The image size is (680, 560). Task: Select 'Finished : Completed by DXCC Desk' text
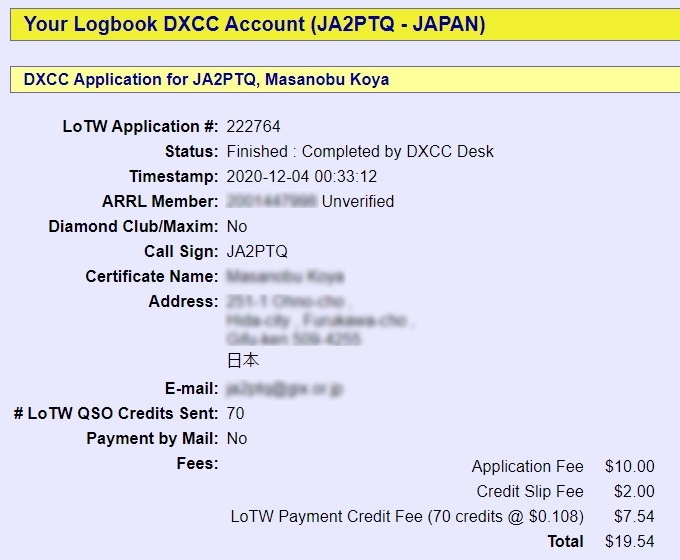pos(360,151)
